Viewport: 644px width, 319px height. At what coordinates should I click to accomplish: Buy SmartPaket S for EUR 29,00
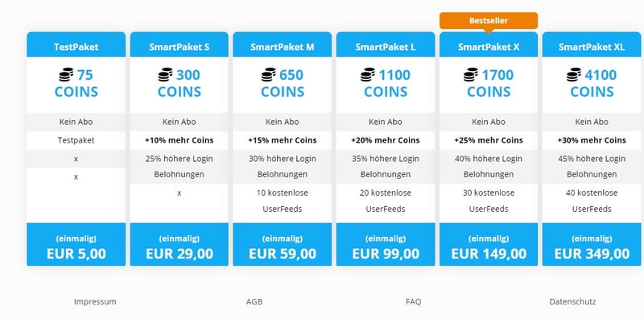point(180,245)
